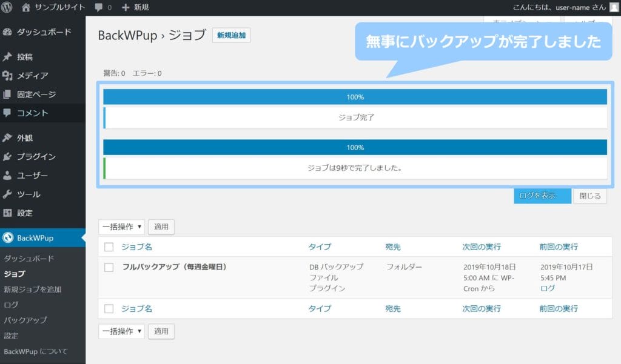Click footer タイプ column label
The image size is (621, 364).
(320, 309)
